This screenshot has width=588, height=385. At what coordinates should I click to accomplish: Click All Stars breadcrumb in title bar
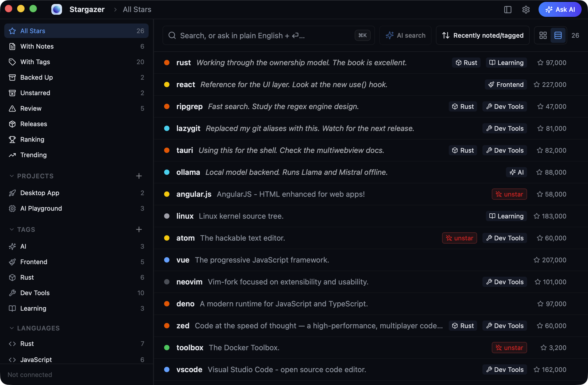coord(137,10)
